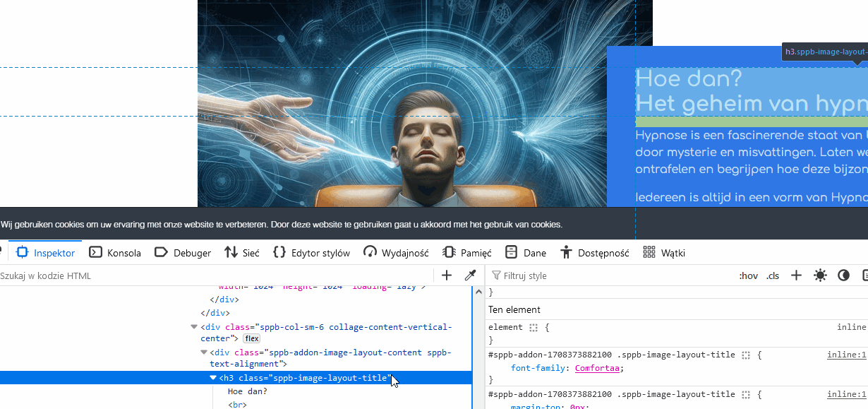The image size is (868, 409).
Task: Open the .cls class editor
Action: [x=773, y=275]
